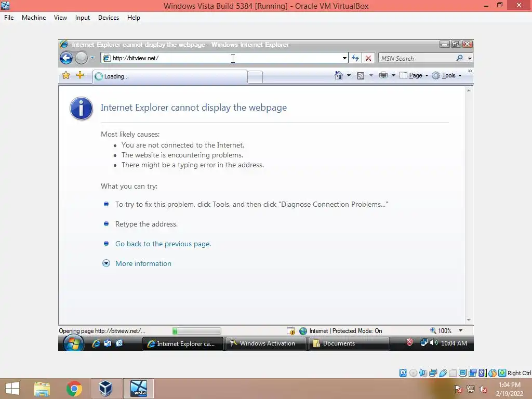The image size is (532, 399).
Task: Click the 'Opening page http://bitview.net/...' status text
Action: 102,331
